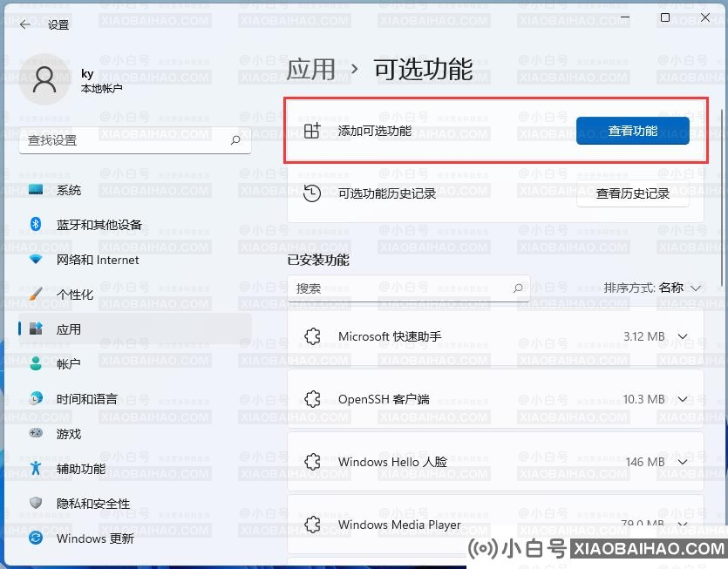Click the Windows Media Player puzzle icon
The image size is (728, 569).
coord(312,524)
